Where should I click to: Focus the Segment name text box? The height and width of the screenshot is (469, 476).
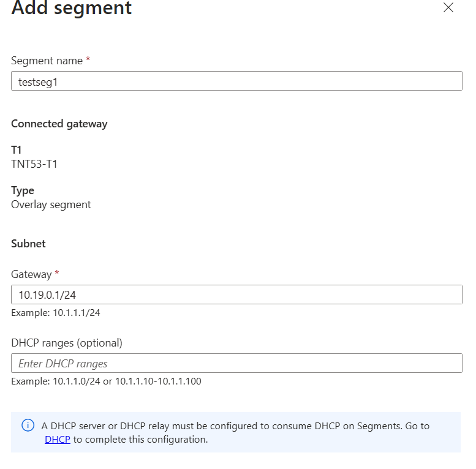coord(236,81)
